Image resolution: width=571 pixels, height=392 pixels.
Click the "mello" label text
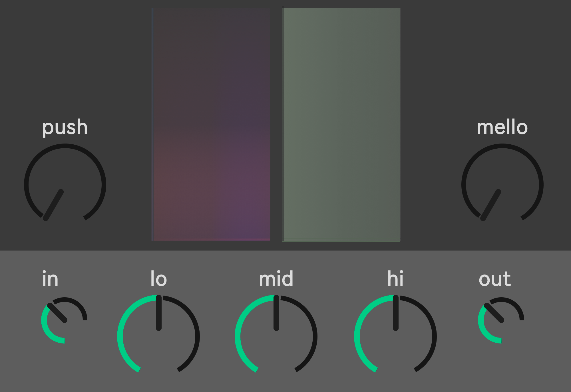[x=502, y=127]
